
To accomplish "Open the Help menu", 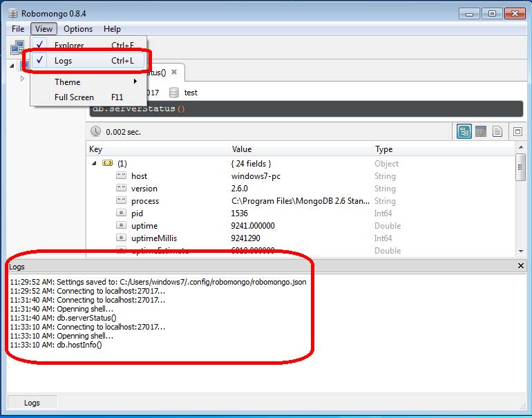I will tap(112, 29).
